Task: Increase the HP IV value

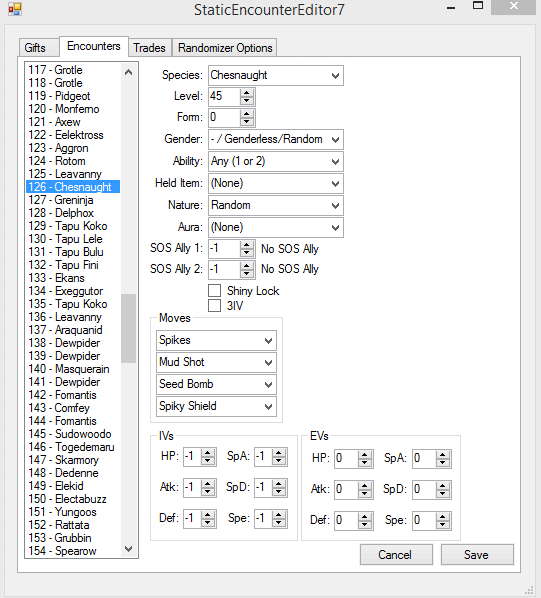Action: coord(208,453)
